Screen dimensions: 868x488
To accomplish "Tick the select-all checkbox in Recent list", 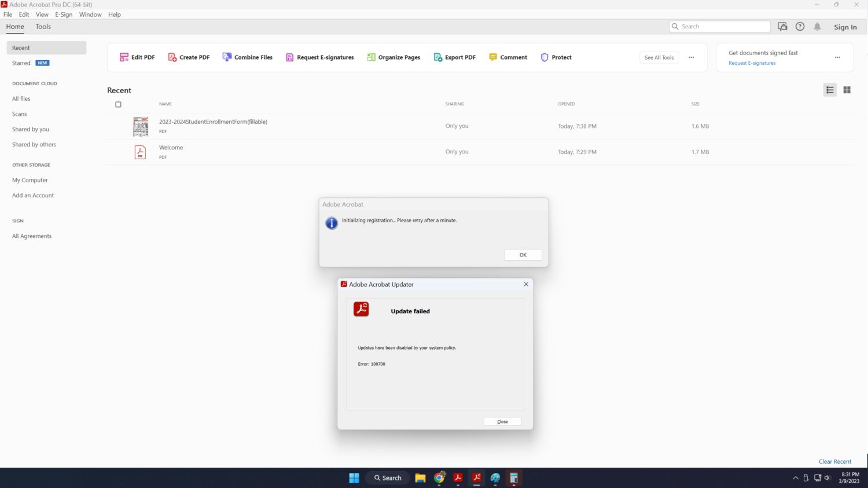I will coord(118,105).
